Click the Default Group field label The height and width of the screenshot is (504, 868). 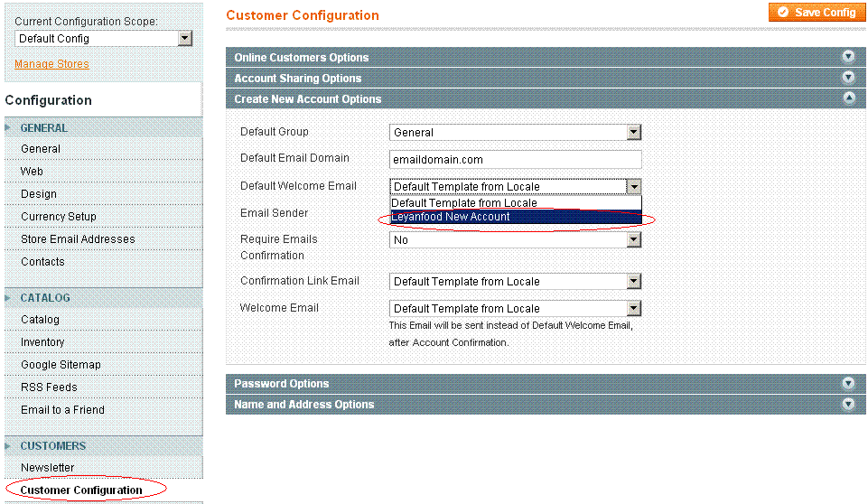click(x=275, y=132)
